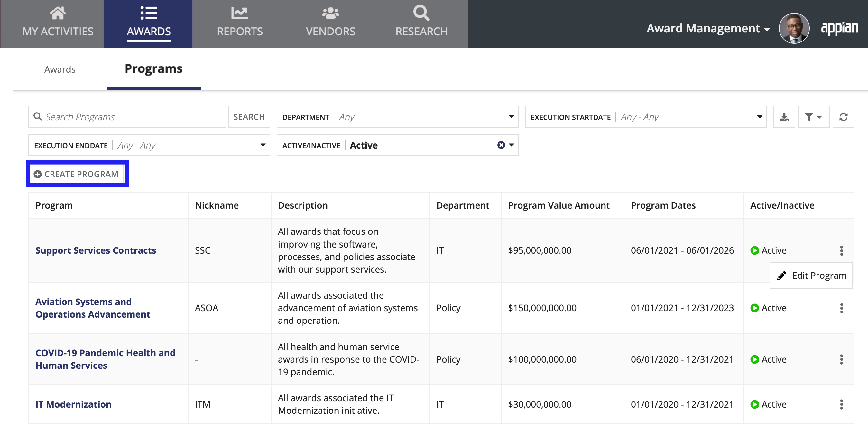This screenshot has width=868, height=425.
Task: Click the $100,000,000.00 value cell
Action: point(542,359)
